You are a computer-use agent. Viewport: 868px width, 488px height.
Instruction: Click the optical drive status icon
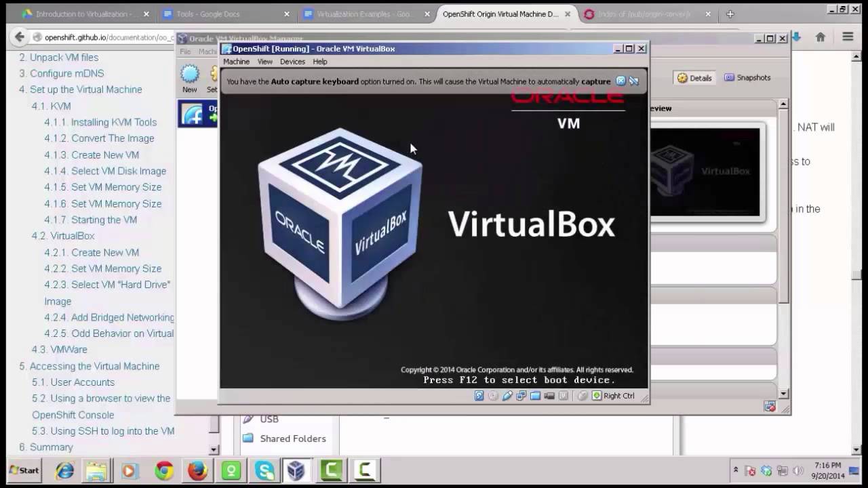tap(493, 396)
